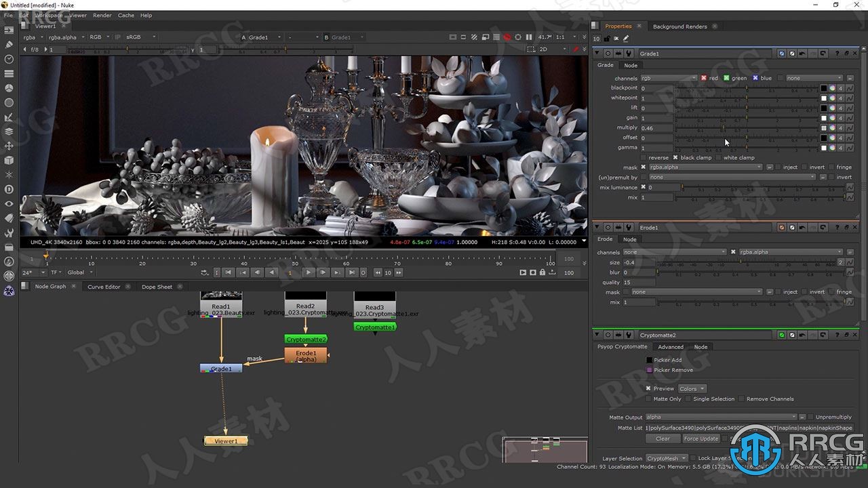Open the 3D nodes cube icon

click(x=9, y=160)
